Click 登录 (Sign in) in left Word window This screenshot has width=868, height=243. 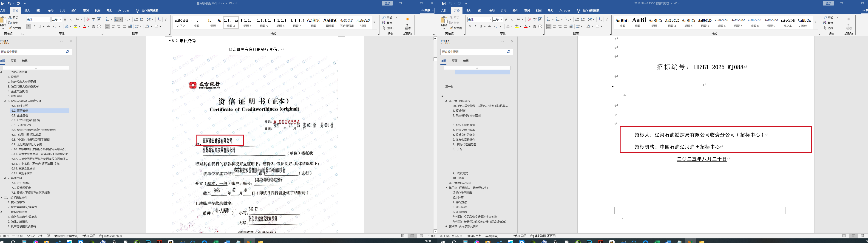coord(388,3)
